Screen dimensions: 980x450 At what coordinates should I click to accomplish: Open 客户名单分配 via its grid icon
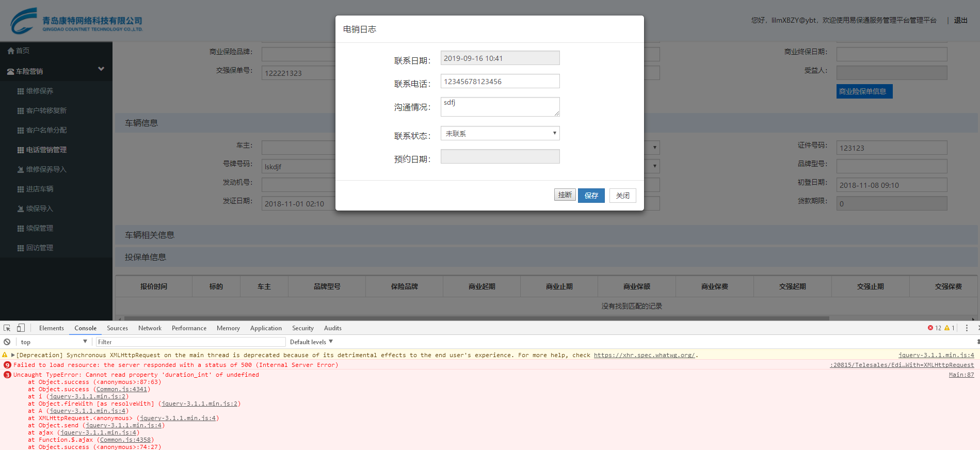(x=21, y=131)
